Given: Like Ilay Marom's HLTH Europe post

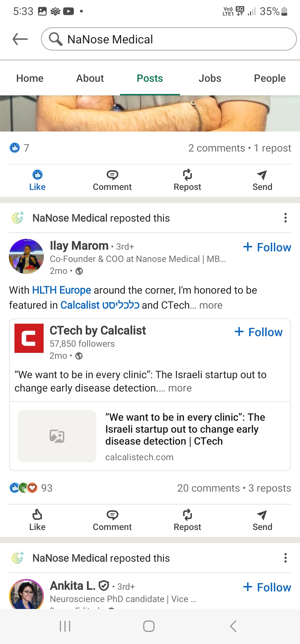Looking at the screenshot, I should tap(37, 520).
